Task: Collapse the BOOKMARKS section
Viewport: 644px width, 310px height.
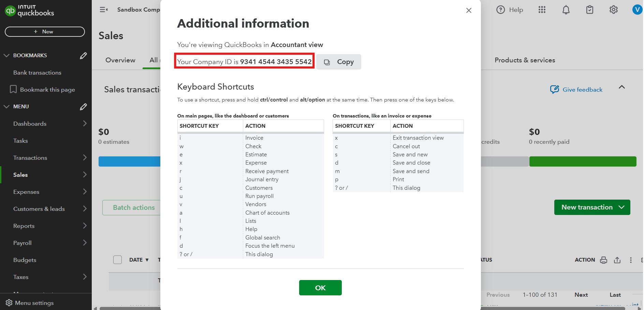Action: [6, 56]
